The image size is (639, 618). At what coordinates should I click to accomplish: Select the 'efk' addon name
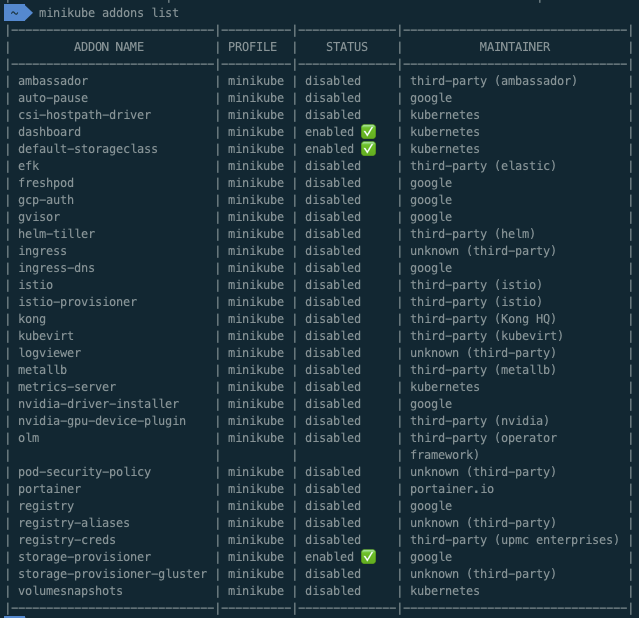coord(29,166)
